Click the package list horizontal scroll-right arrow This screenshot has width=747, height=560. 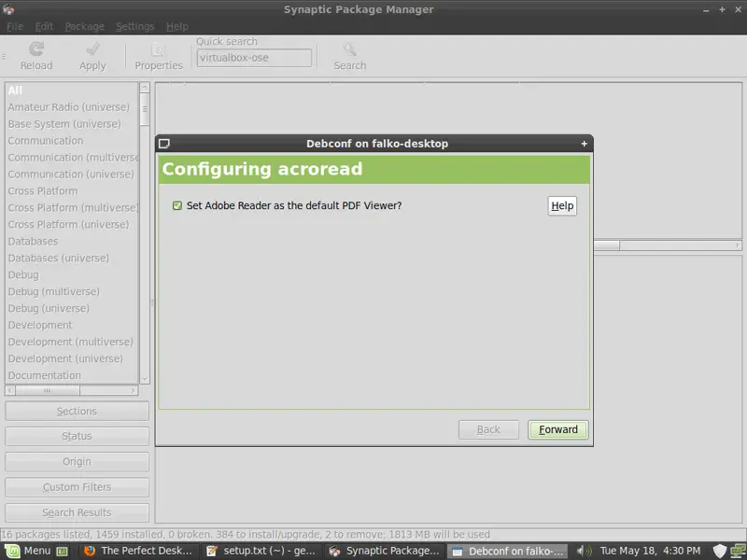[737, 245]
